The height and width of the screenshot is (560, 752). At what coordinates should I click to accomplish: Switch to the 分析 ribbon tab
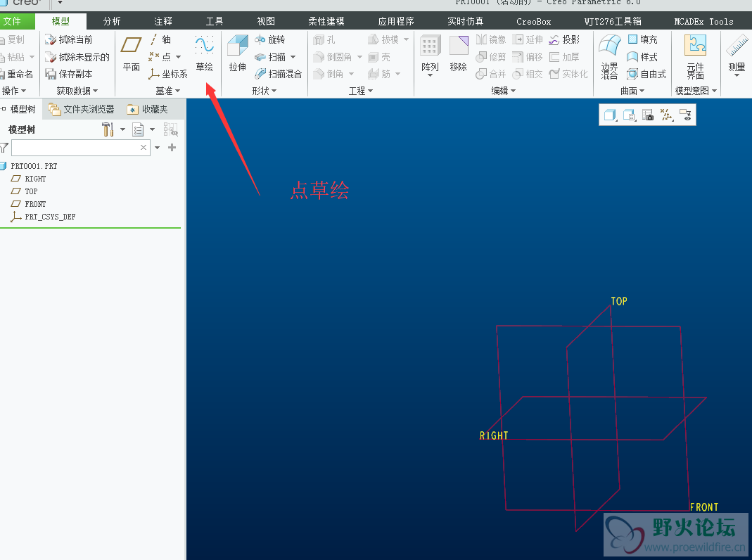point(112,21)
